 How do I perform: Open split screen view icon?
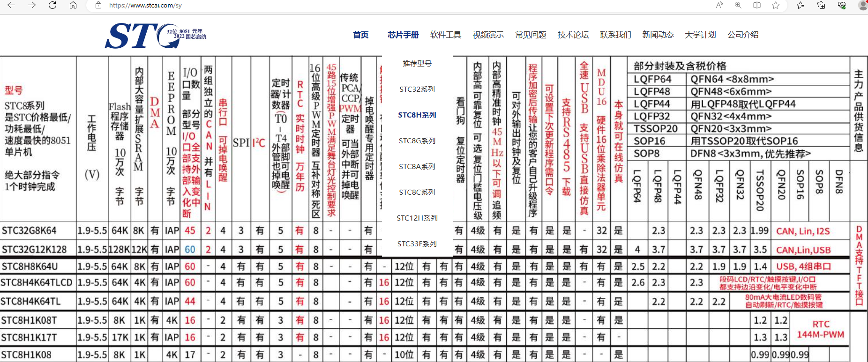point(757,5)
